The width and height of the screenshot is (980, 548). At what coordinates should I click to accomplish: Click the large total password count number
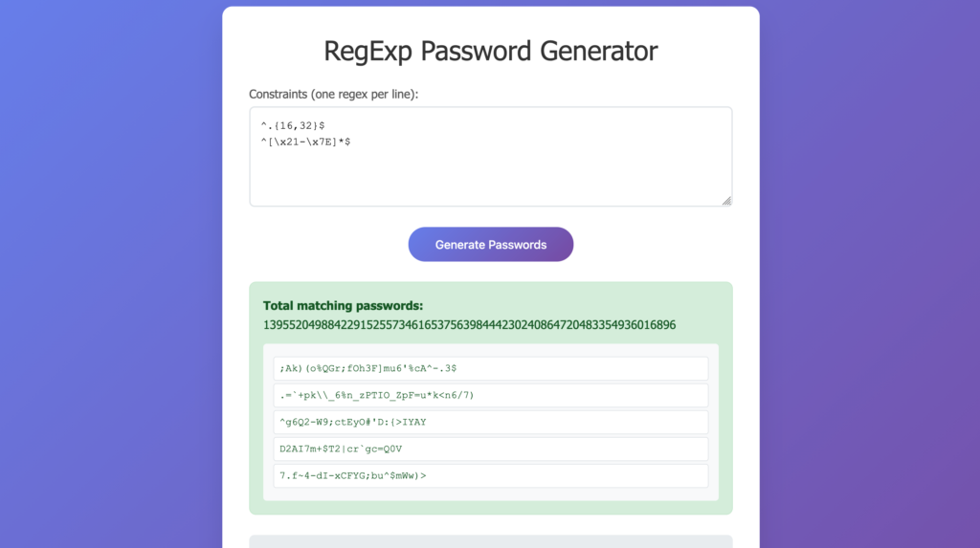coord(469,325)
